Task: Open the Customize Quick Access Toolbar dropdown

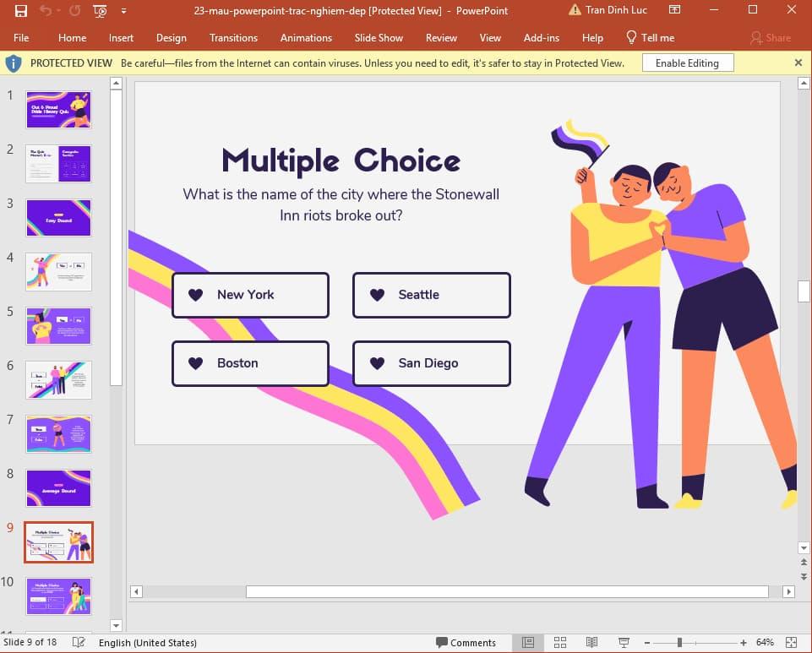Action: (122, 10)
